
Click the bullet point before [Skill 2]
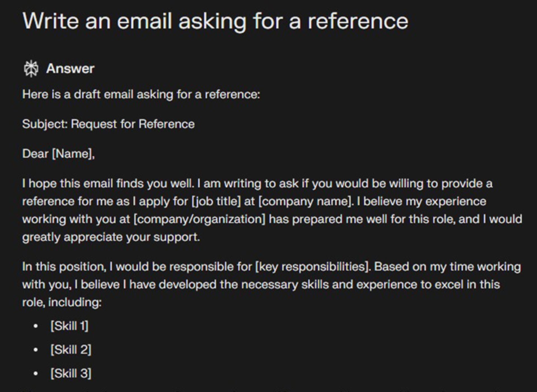point(36,350)
